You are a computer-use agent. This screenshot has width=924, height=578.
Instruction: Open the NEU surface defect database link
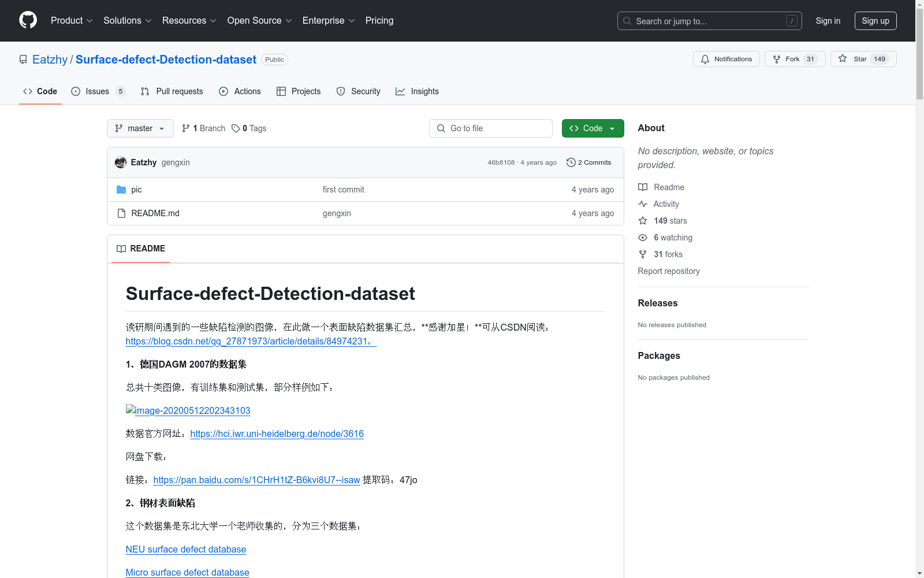[185, 549]
